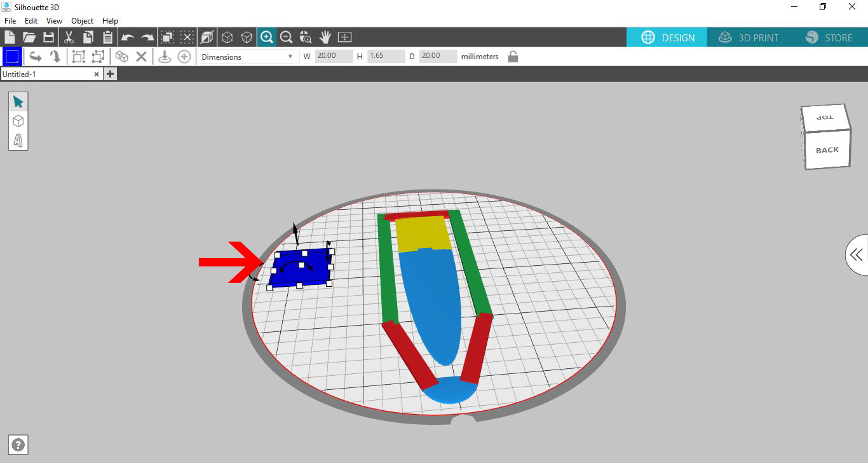Image resolution: width=868 pixels, height=463 pixels.
Task: Click the drop-to-platform arrow icon
Action: (x=165, y=57)
